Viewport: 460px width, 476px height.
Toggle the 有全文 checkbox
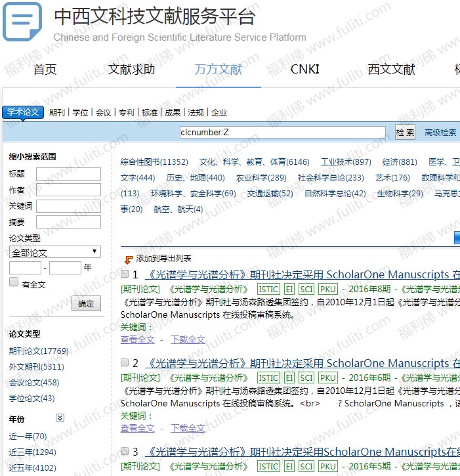tap(14, 282)
